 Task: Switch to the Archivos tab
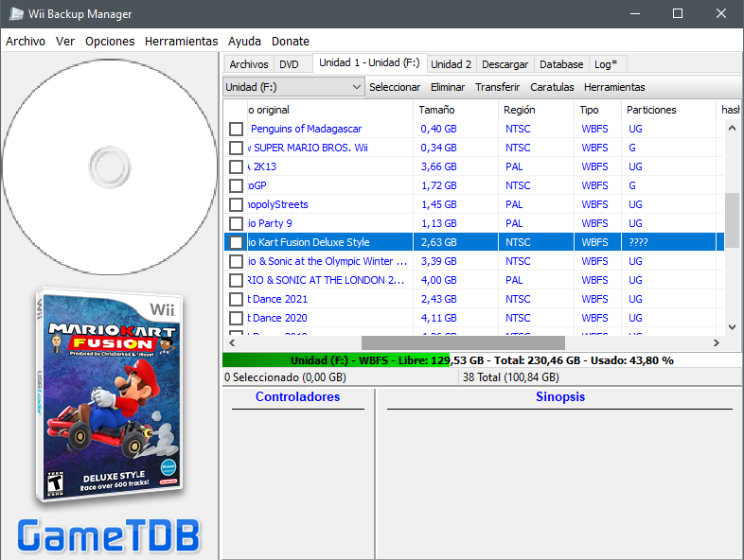[249, 64]
